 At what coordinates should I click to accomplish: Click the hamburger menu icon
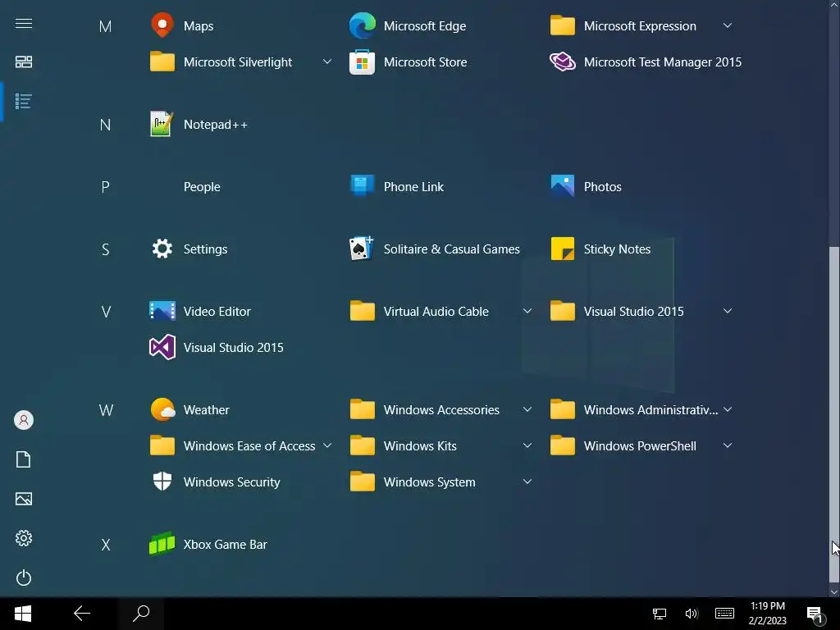click(x=24, y=24)
